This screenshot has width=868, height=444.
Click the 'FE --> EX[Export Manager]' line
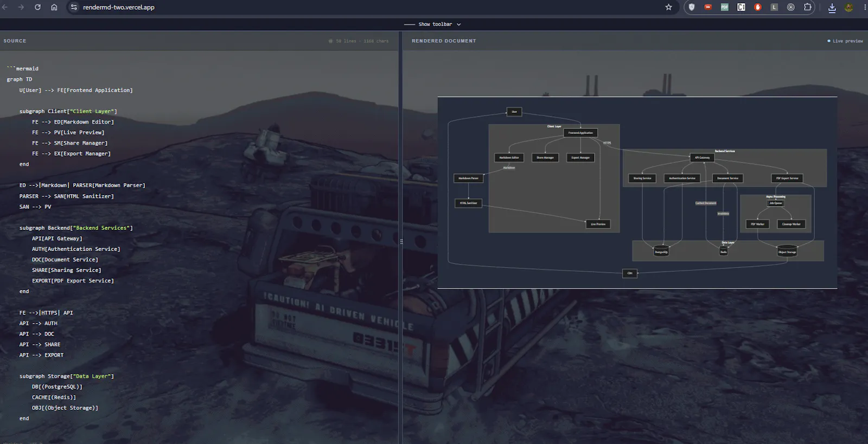tap(71, 154)
